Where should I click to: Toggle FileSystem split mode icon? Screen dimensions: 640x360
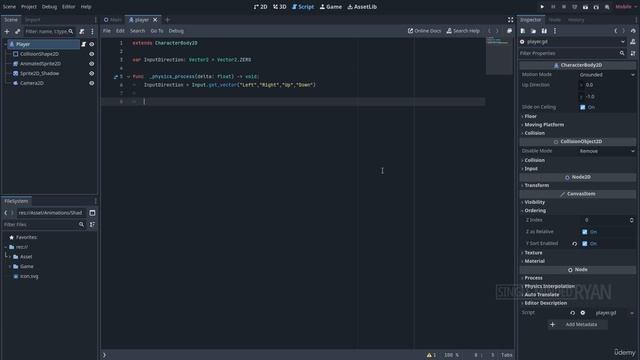pos(92,213)
